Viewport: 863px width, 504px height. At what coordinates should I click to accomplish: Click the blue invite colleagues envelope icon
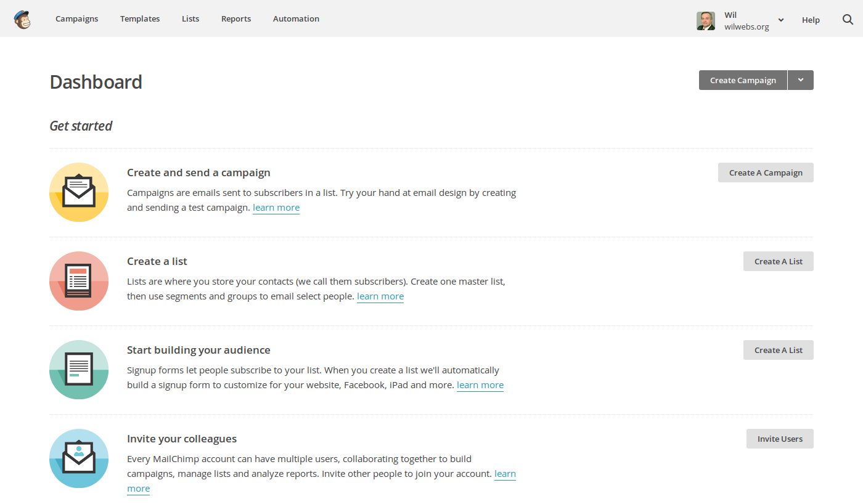[x=79, y=458]
